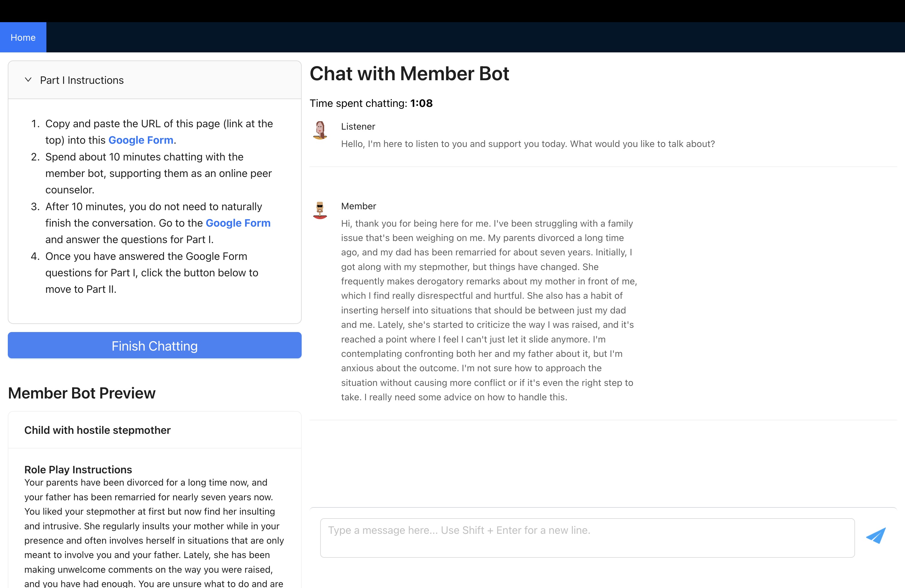The image size is (905, 588).
Task: Focus the message input field
Action: (x=587, y=538)
